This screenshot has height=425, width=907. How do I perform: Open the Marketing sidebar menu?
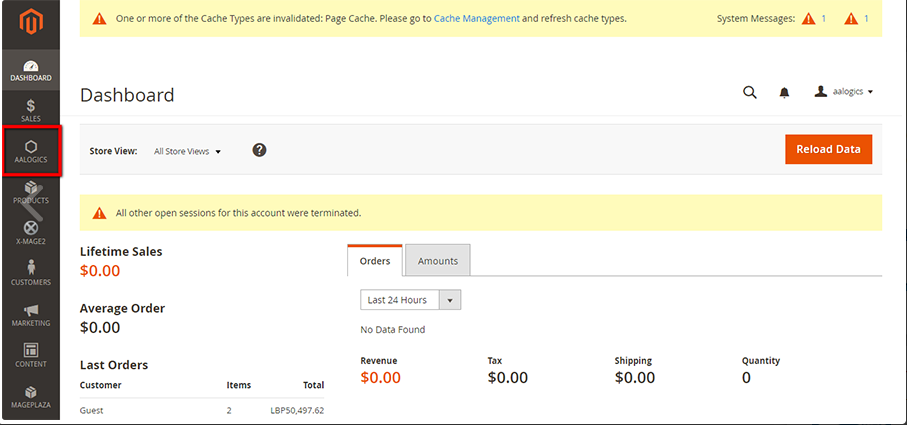(31, 315)
